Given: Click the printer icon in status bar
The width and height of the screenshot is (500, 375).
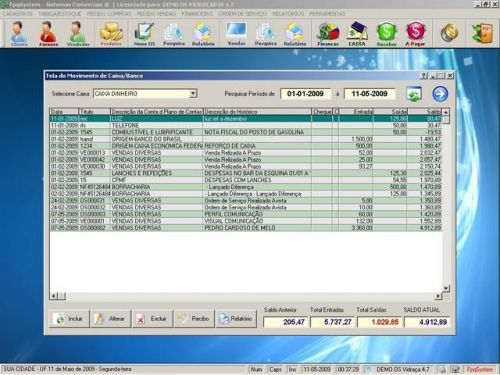Looking at the screenshot, I should point(442,369).
